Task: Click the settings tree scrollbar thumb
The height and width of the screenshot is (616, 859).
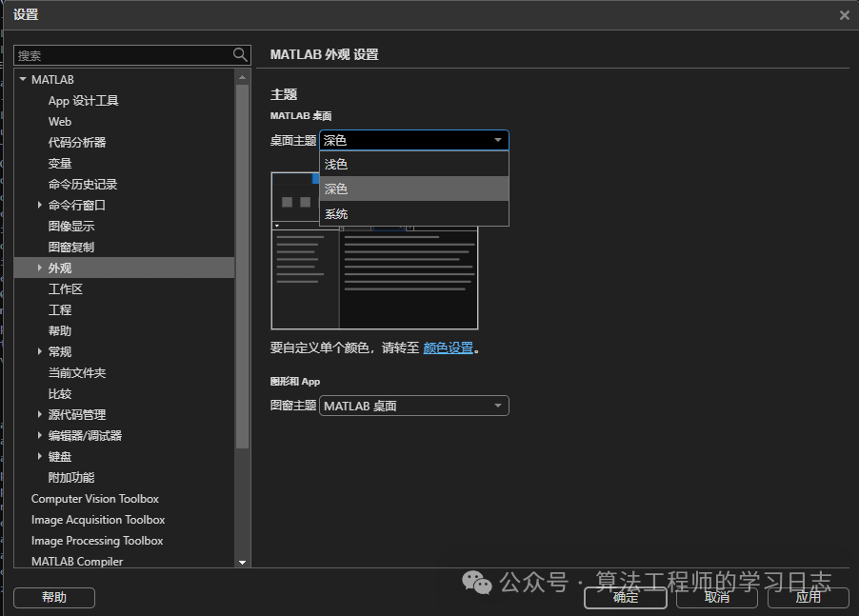Action: coord(242,267)
